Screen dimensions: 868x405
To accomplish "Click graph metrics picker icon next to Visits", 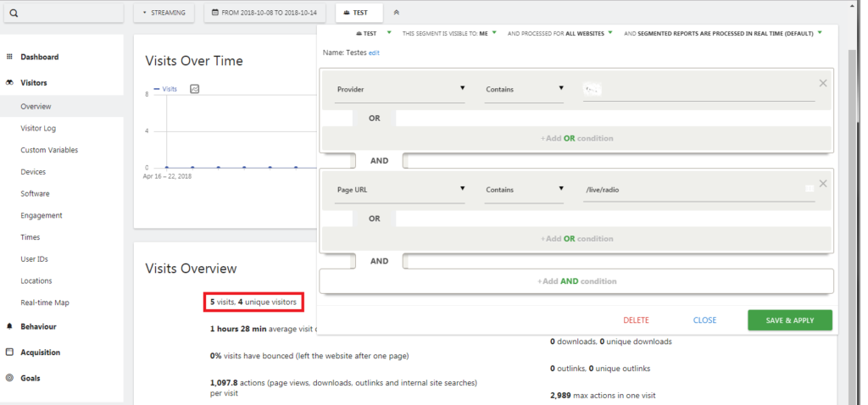I will 194,88.
